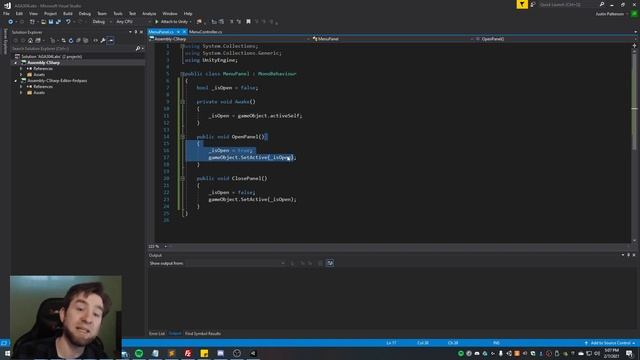Click the bookmark toolbar icon
This screenshot has height=360, width=640.
tap(248, 22)
